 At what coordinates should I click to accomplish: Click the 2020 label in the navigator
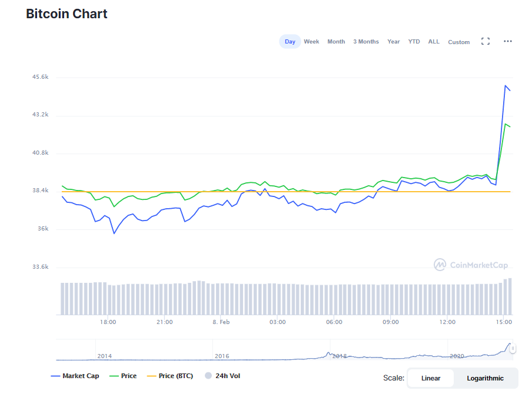pyautogui.click(x=457, y=356)
